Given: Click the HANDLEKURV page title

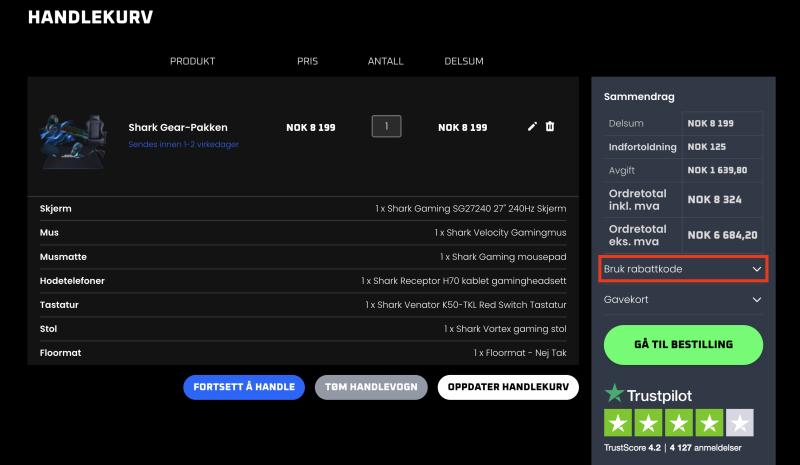Looking at the screenshot, I should (90, 17).
